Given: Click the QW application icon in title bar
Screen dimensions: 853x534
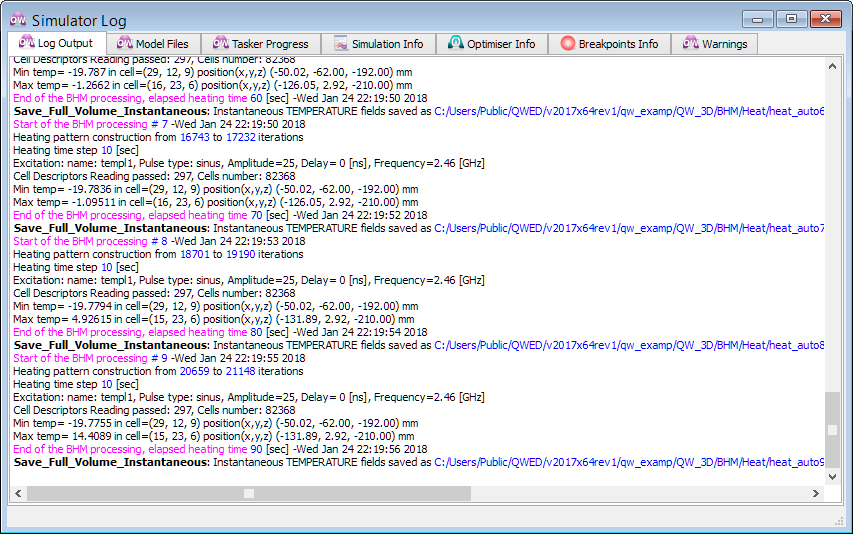Looking at the screenshot, I should pyautogui.click(x=18, y=19).
